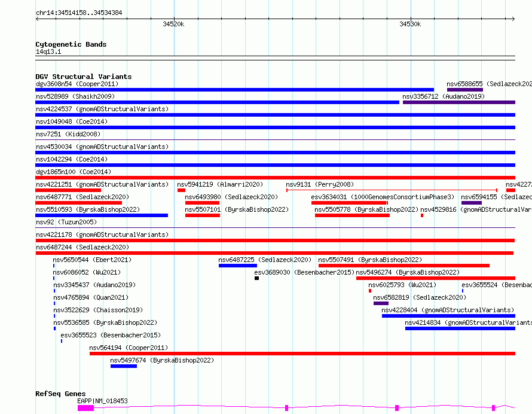Open nsv5650544 (Ebert2021) label
532x414 pixels.
[92, 260]
